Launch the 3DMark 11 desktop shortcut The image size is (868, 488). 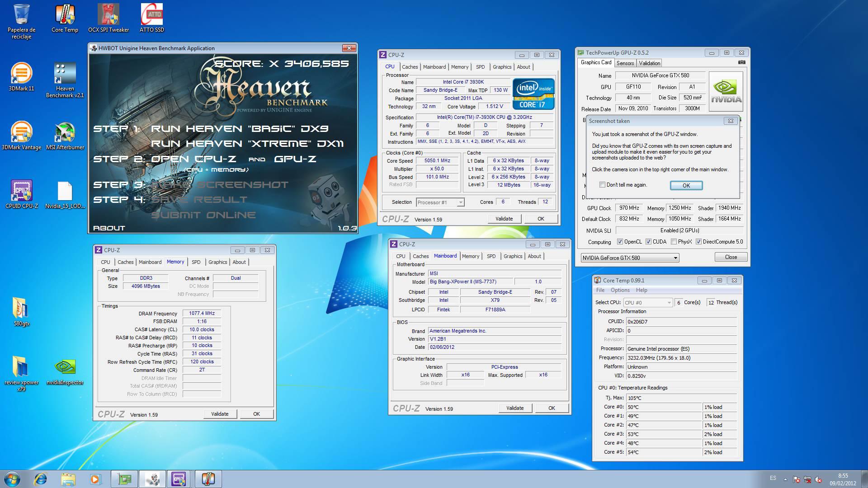click(21, 77)
